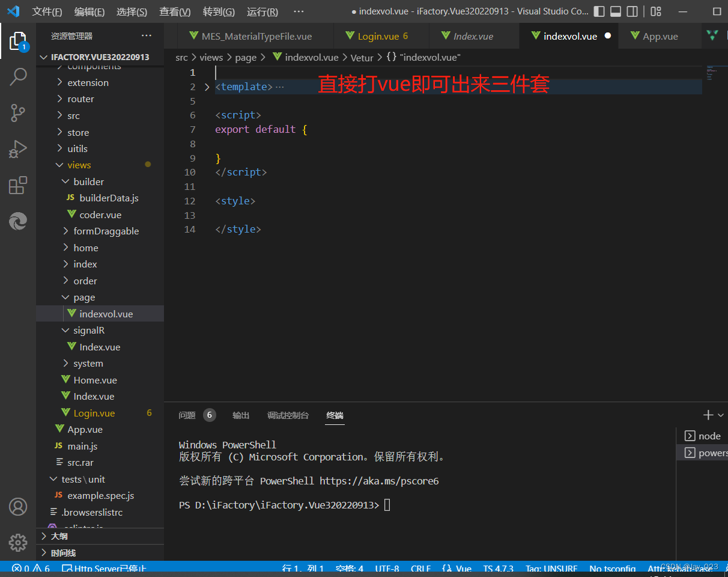Unfold the template block on line 2
The width and height of the screenshot is (728, 577).
point(207,87)
